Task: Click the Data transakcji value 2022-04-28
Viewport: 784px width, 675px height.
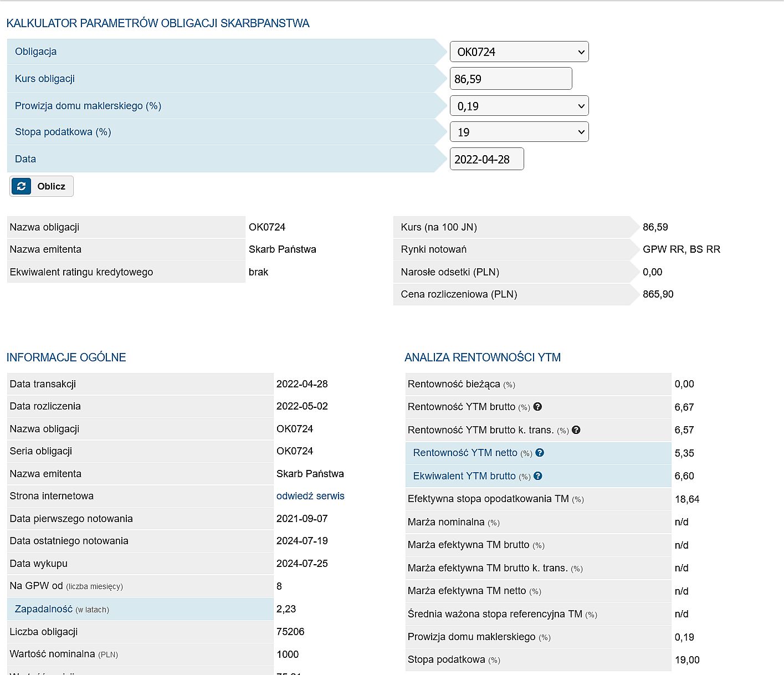Action: pyautogui.click(x=302, y=384)
